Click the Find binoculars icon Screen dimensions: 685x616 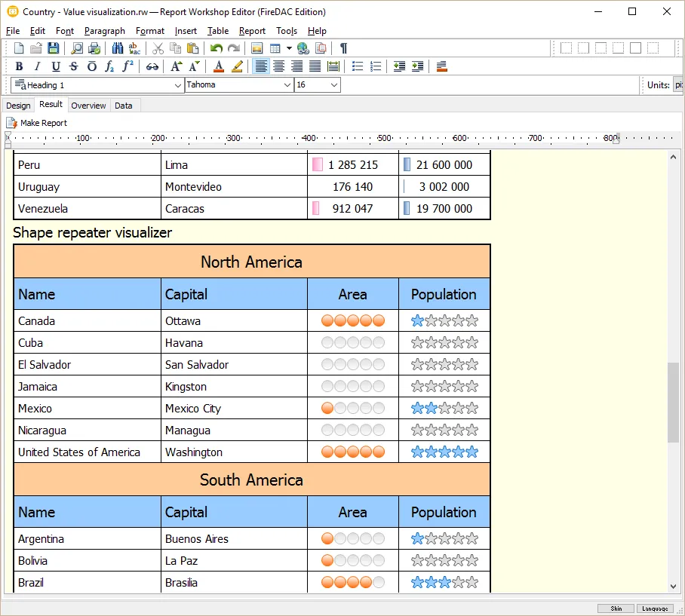[117, 48]
